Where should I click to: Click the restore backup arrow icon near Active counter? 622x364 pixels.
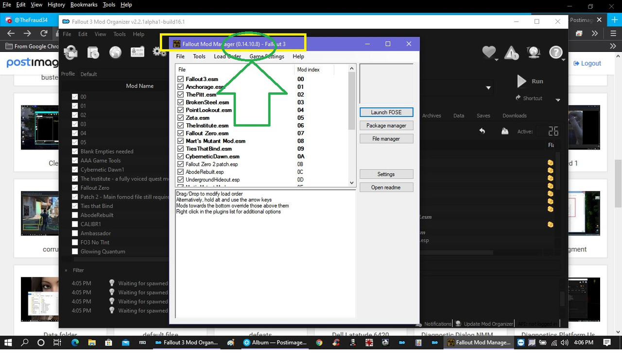pos(482,131)
